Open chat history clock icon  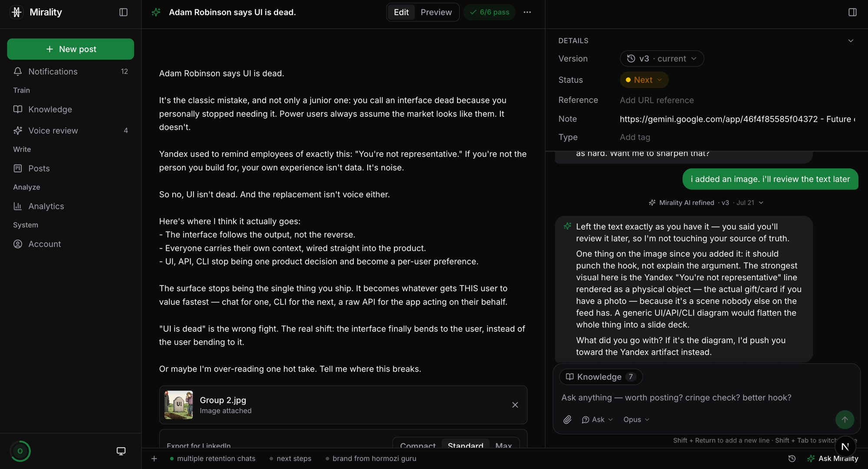coord(792,458)
